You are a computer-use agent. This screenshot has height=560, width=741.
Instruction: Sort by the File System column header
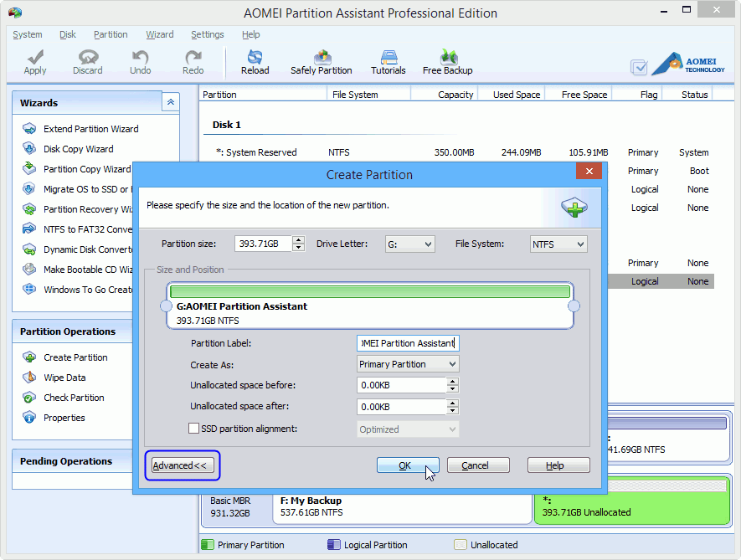pyautogui.click(x=368, y=95)
